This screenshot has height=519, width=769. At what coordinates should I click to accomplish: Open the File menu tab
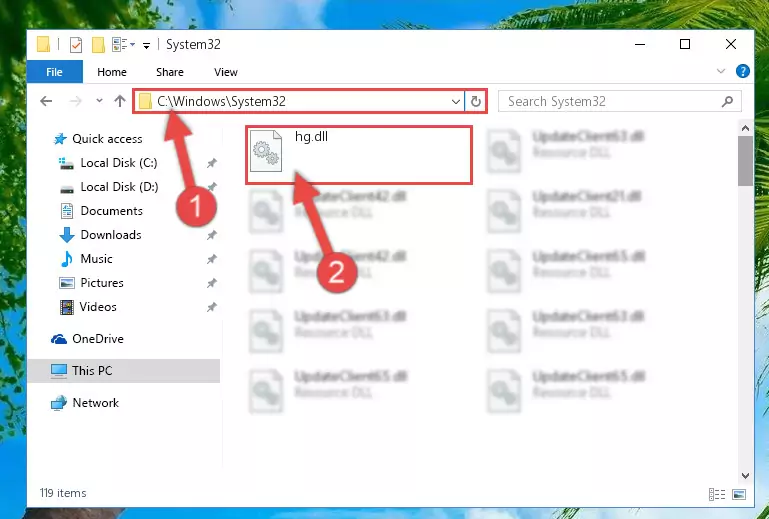(x=54, y=72)
